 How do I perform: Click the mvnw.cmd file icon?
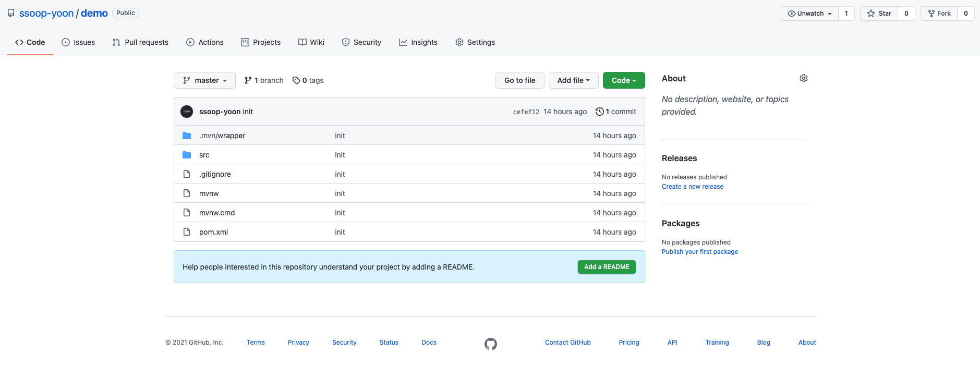(187, 213)
